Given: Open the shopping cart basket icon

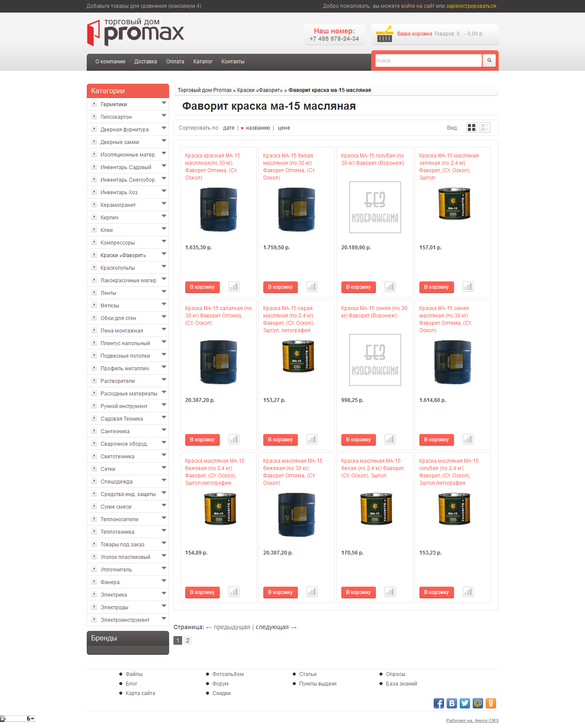Looking at the screenshot, I should tap(384, 34).
